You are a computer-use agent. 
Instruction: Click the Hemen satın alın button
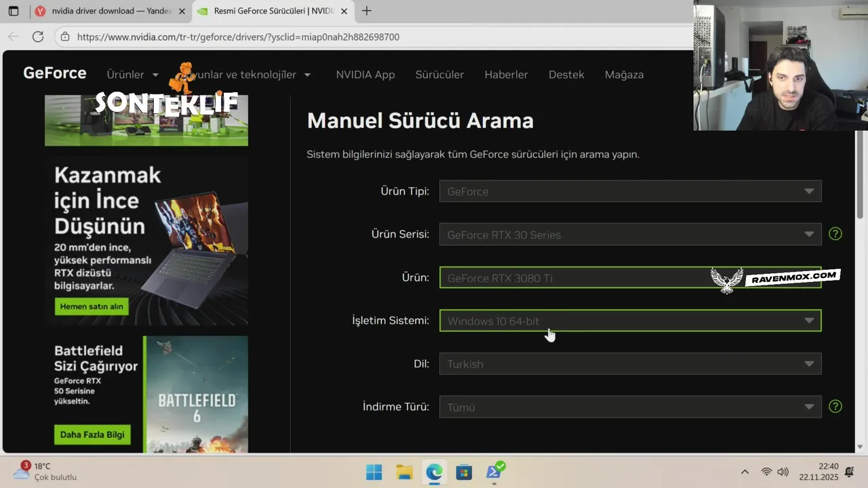tap(92, 306)
